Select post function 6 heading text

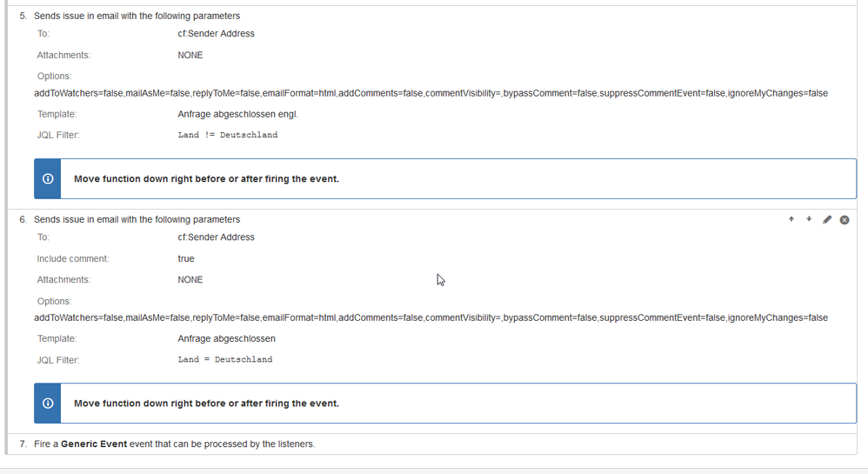tap(137, 219)
